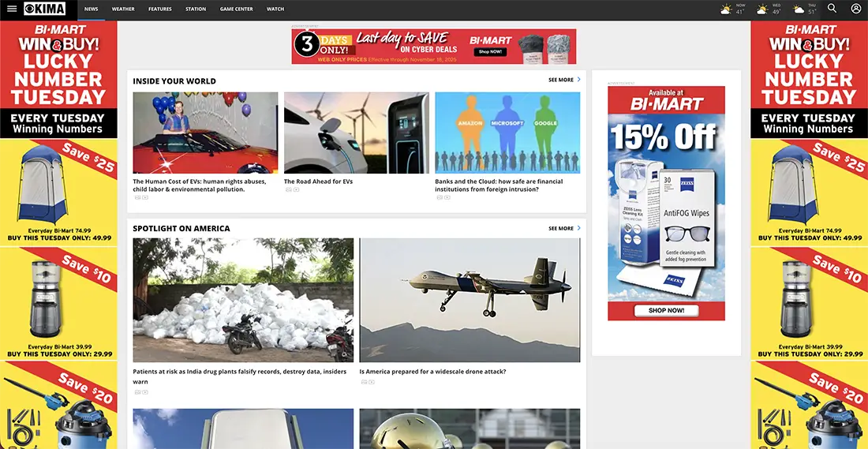Screen dimensions: 868x449
Task: Click red car with balloons thumbnail
Action: tap(205, 133)
